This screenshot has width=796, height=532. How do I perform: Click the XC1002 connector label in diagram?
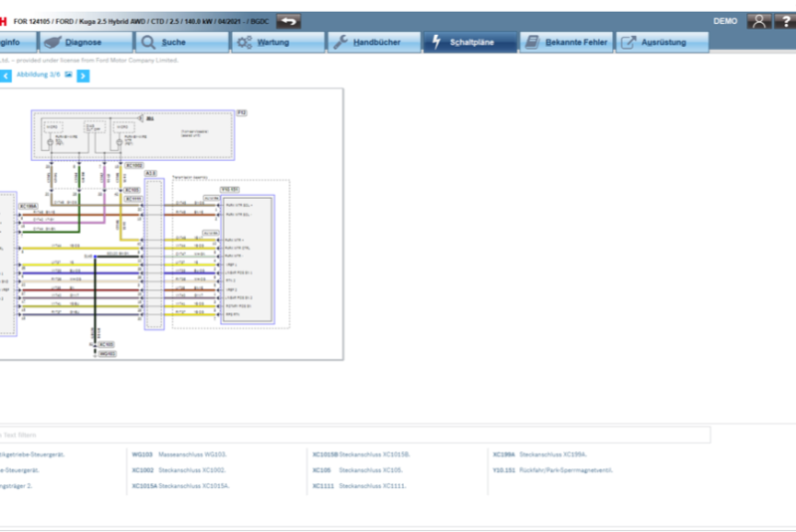click(134, 165)
